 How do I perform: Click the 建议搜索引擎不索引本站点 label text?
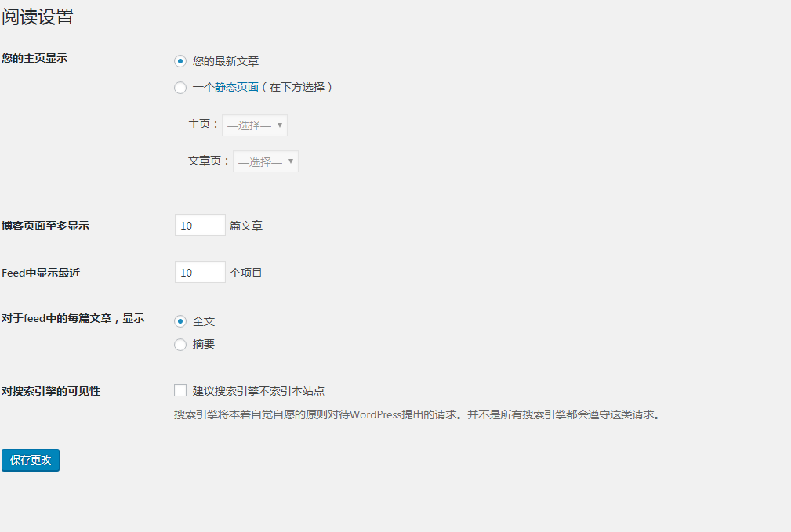258,391
